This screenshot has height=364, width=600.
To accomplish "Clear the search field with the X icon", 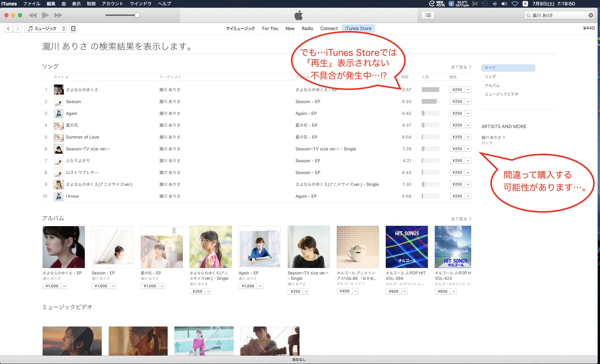I will click(591, 15).
